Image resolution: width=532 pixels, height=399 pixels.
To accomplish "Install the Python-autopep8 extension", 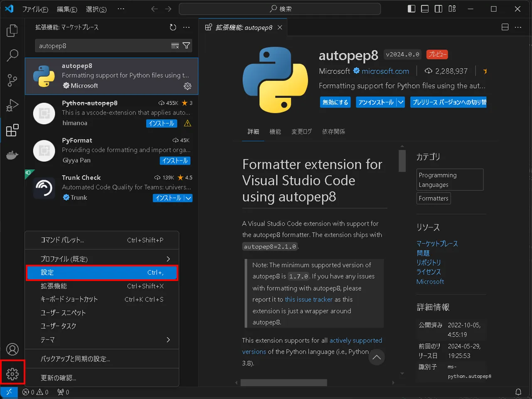I will click(x=162, y=123).
